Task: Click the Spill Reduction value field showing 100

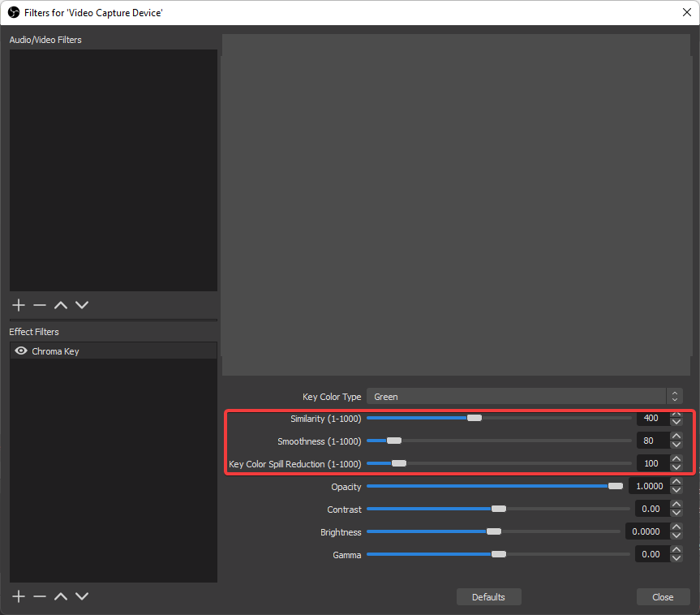Action: point(653,463)
